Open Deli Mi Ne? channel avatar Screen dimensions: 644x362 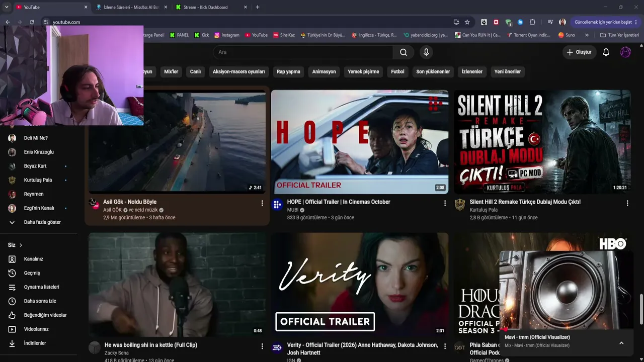(12, 138)
